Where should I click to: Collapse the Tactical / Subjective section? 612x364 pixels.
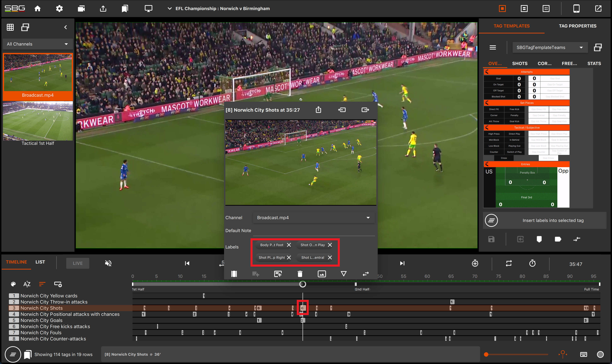point(487,128)
